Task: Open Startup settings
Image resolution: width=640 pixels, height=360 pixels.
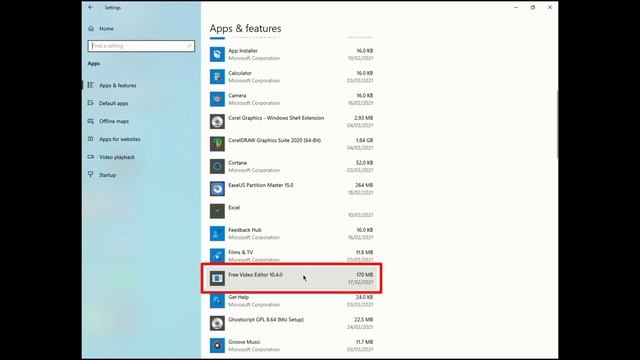Action: point(107,175)
